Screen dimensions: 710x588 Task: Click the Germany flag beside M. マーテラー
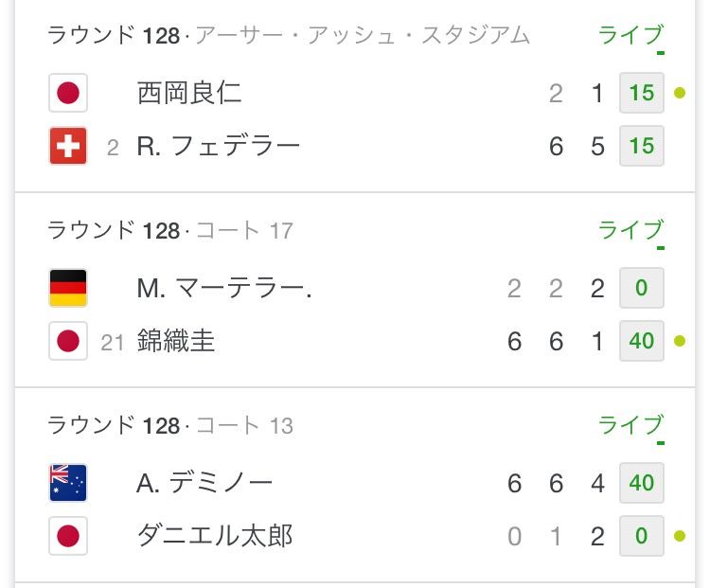coord(68,288)
